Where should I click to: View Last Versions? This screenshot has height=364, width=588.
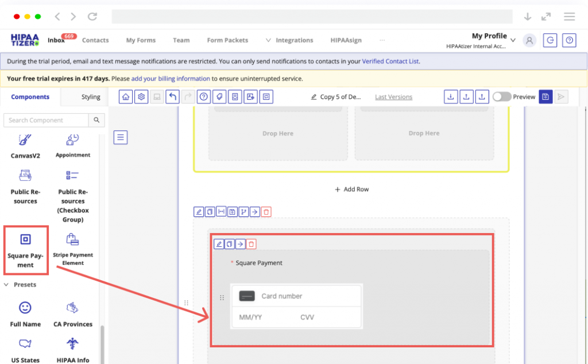393,96
